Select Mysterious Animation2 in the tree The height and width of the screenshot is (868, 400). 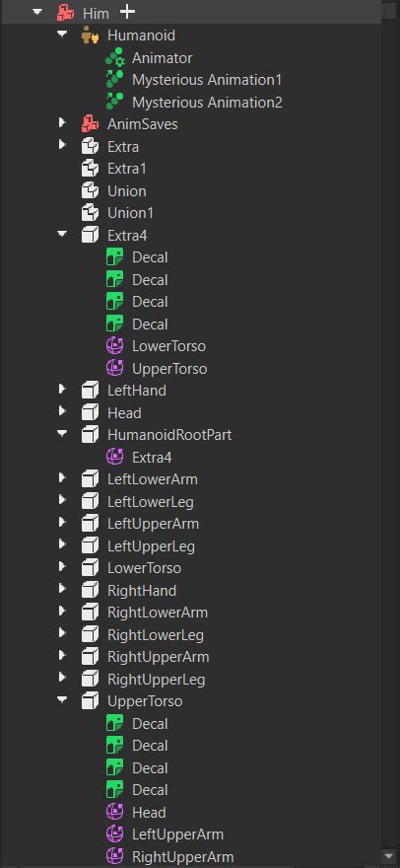[x=207, y=103]
